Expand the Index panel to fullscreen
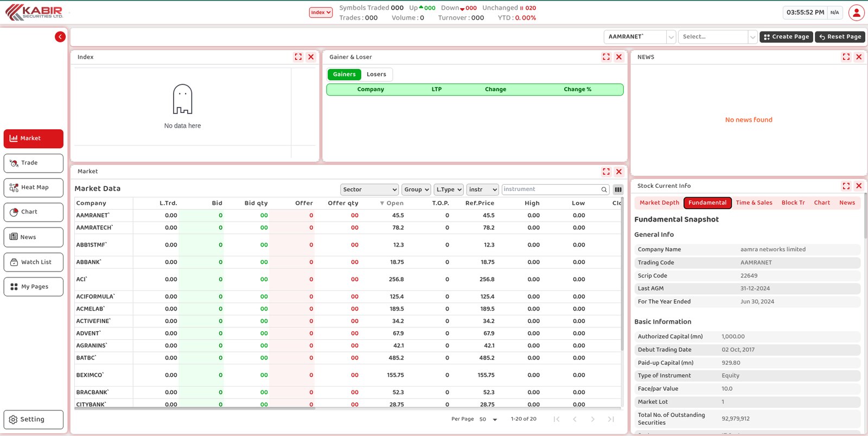The width and height of the screenshot is (868, 436). (x=298, y=57)
